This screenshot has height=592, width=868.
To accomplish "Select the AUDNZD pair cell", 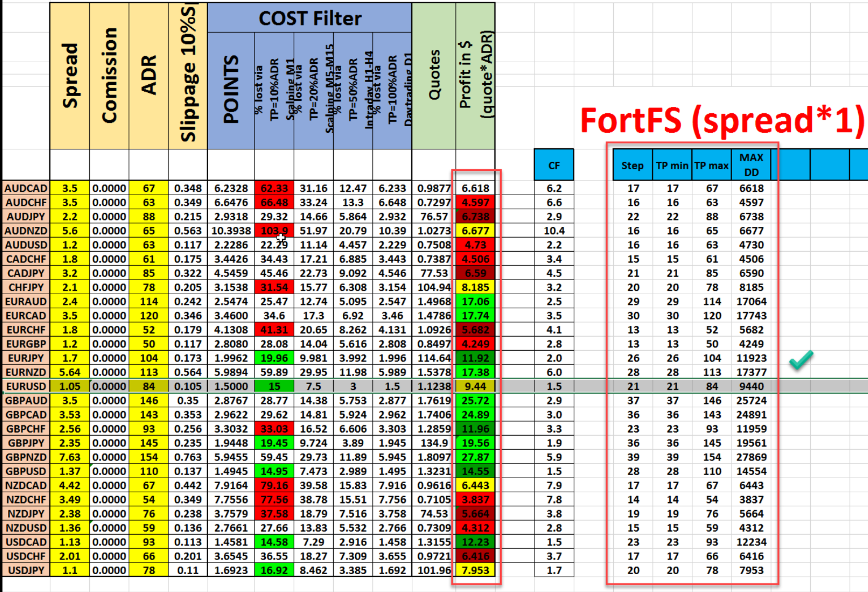I will [x=26, y=231].
